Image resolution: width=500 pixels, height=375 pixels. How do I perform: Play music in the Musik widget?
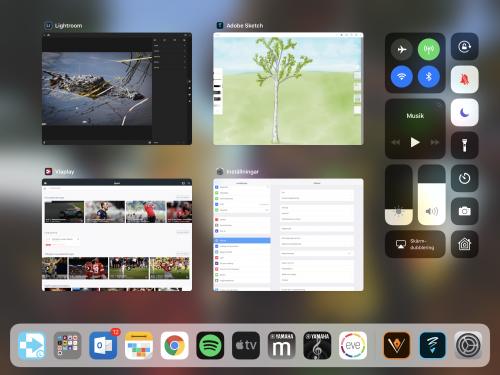(415, 142)
